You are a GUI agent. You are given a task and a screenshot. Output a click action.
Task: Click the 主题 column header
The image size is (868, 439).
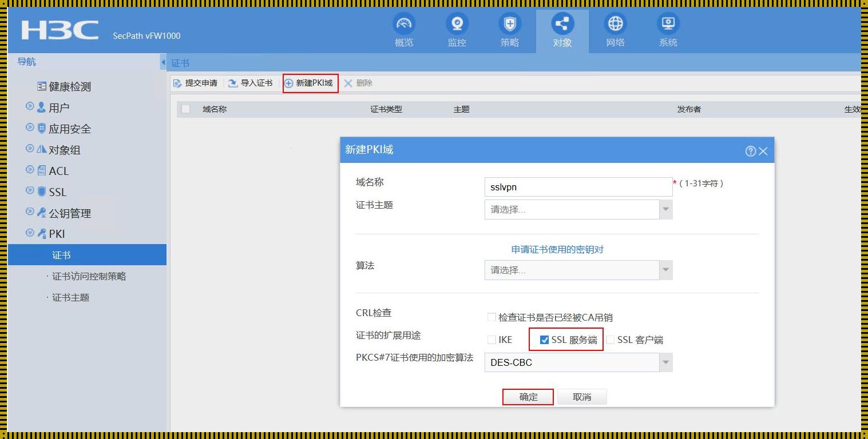(461, 109)
